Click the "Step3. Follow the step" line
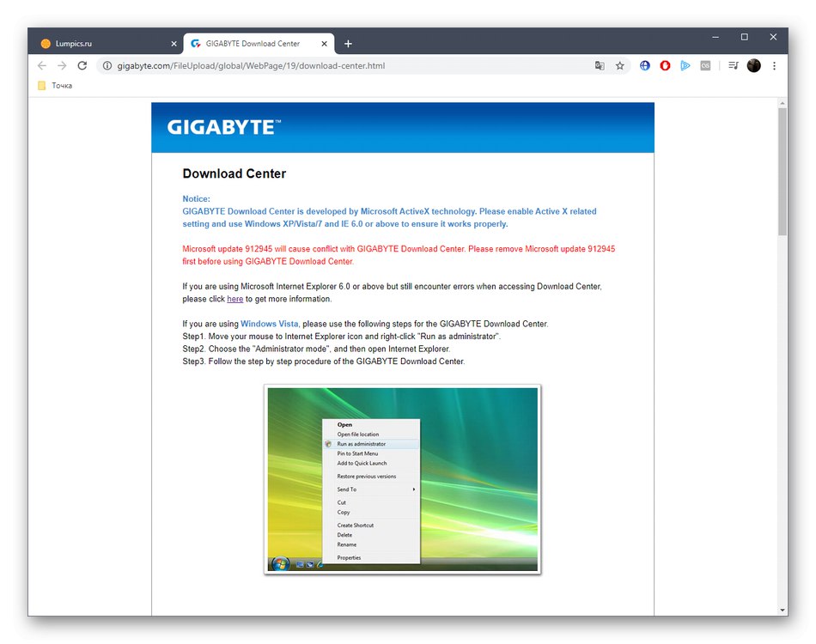The height and width of the screenshot is (644, 816). pos(324,361)
